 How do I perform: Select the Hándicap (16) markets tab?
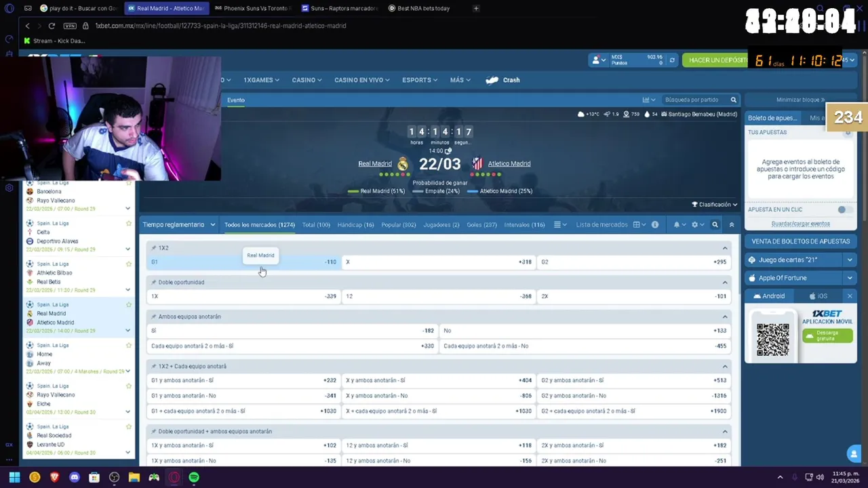pyautogui.click(x=355, y=224)
